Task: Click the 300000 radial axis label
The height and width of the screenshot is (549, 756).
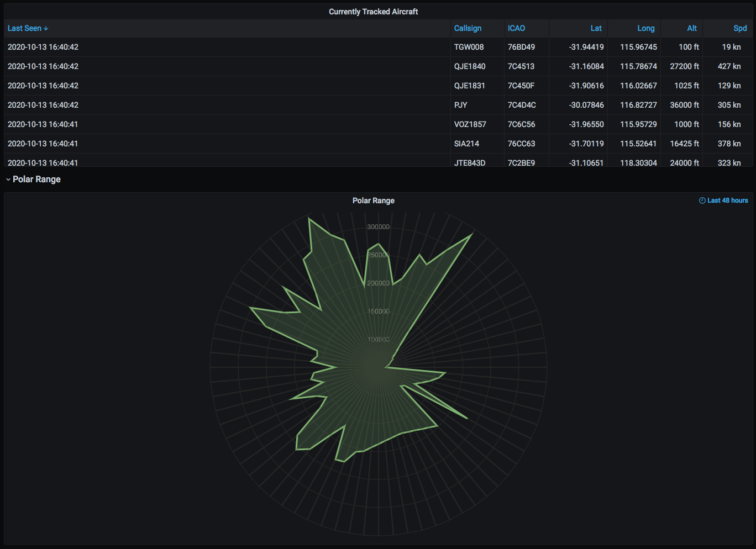Action: (379, 227)
